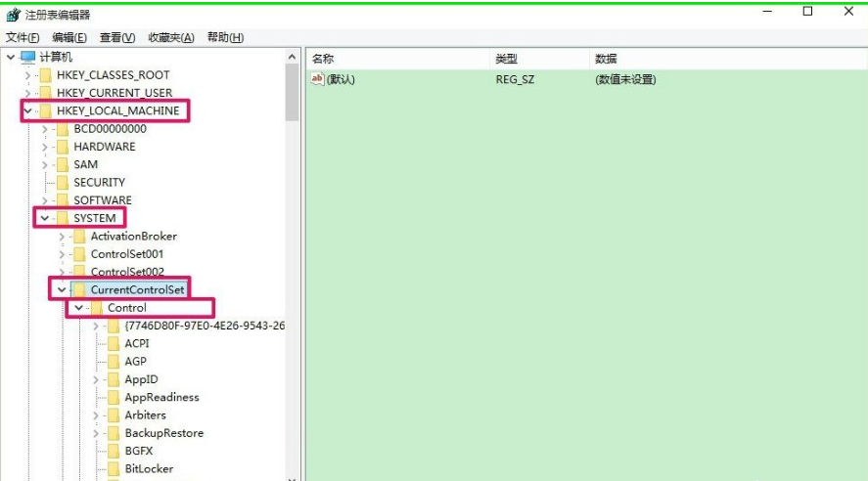
Task: Collapse the HKEY_LOCAL_MACHINE branch
Action: pos(27,111)
